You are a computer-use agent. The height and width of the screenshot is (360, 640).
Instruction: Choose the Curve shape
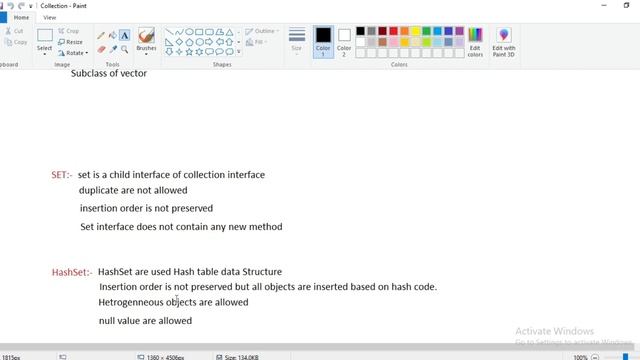point(179,32)
